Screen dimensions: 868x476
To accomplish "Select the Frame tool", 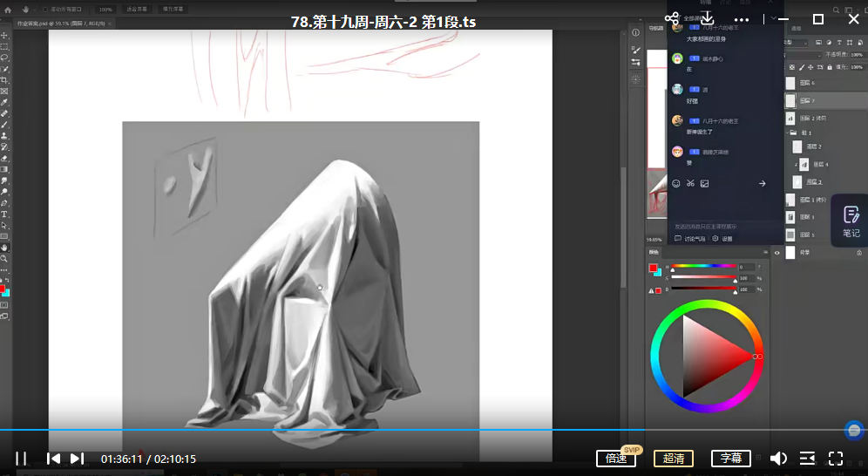I will (3, 92).
